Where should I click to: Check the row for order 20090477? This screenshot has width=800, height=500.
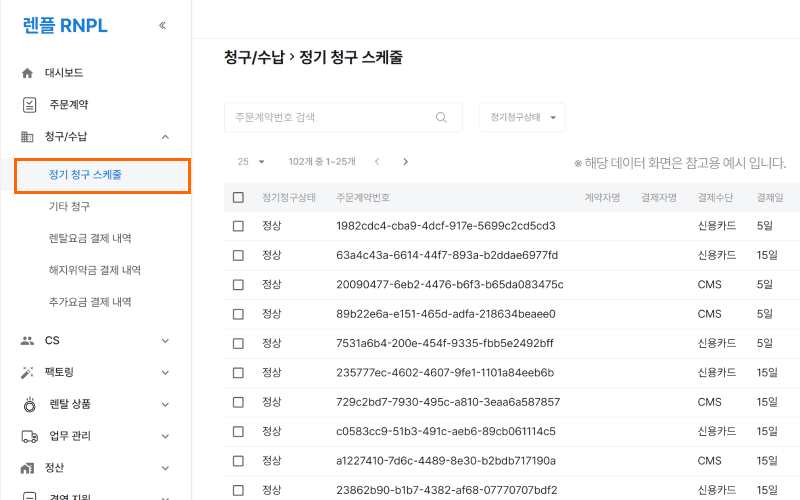tap(238, 285)
